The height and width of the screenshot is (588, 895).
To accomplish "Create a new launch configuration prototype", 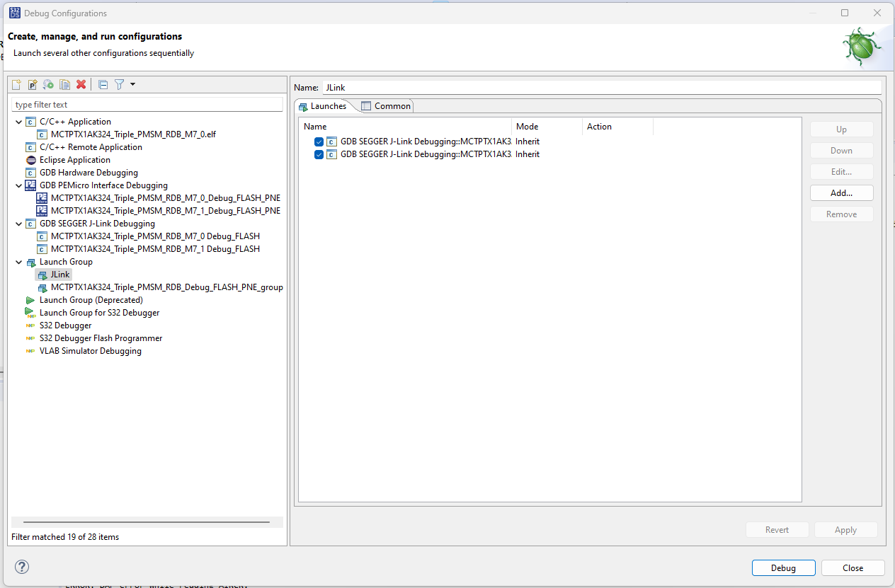I will coord(33,84).
